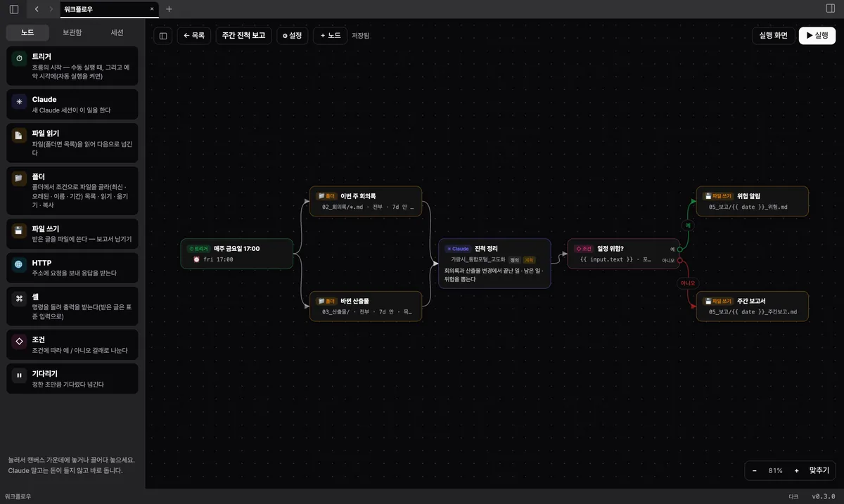Image resolution: width=844 pixels, height=504 pixels.
Task: Click the Claude asterisk icon in the node palette
Action: tap(19, 102)
